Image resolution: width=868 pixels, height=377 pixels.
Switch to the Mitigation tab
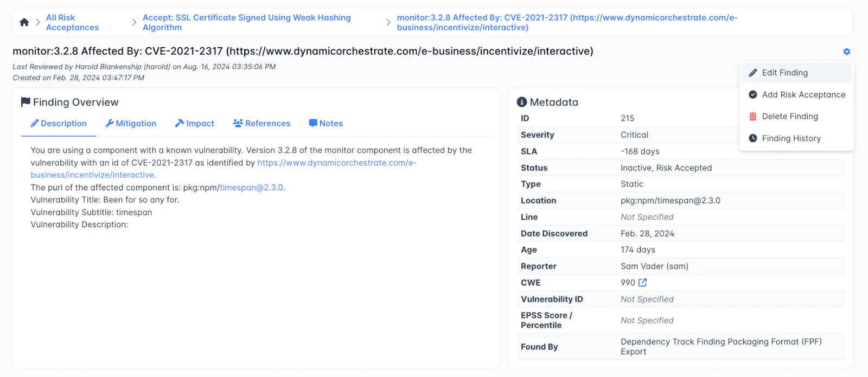tap(131, 124)
